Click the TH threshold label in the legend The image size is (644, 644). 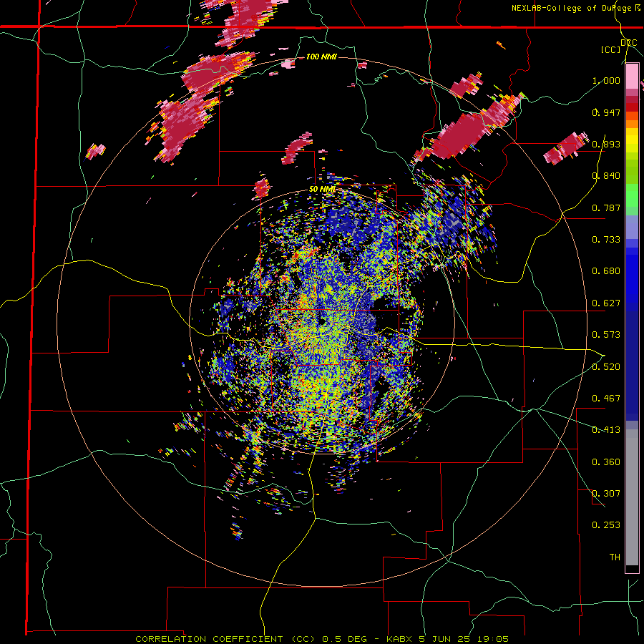[x=615, y=557]
